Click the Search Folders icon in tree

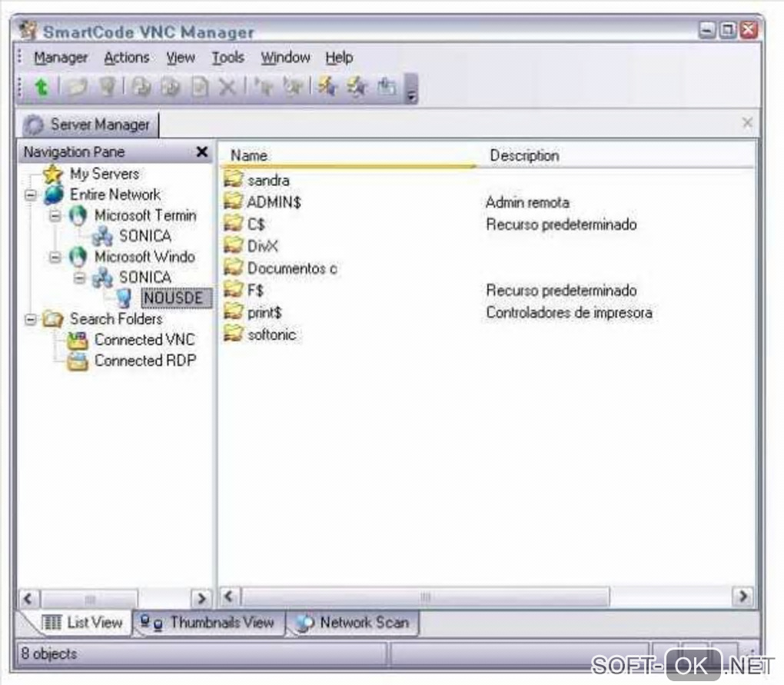(x=53, y=319)
